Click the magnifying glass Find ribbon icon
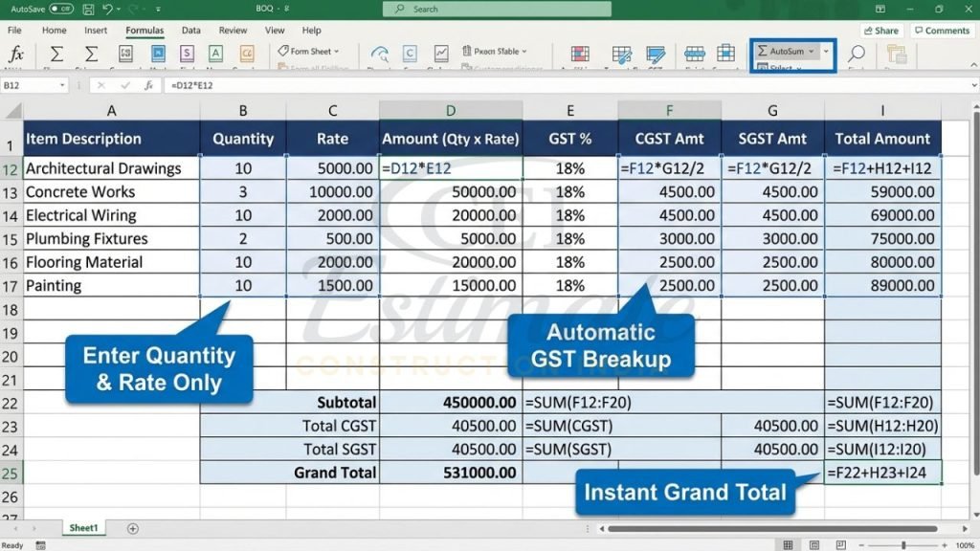 [857, 54]
